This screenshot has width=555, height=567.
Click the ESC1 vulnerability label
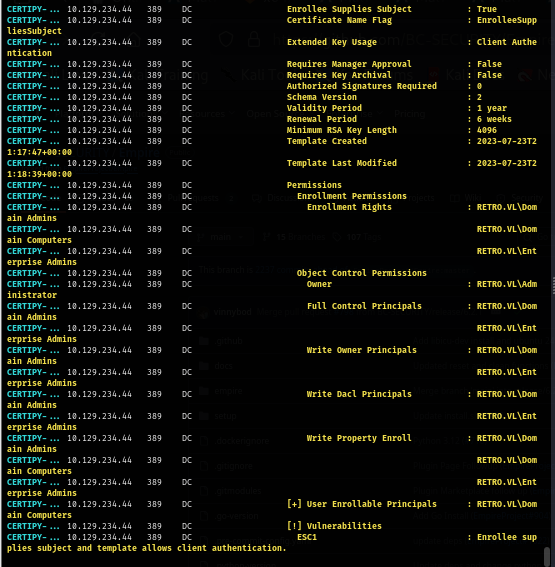tap(307, 537)
